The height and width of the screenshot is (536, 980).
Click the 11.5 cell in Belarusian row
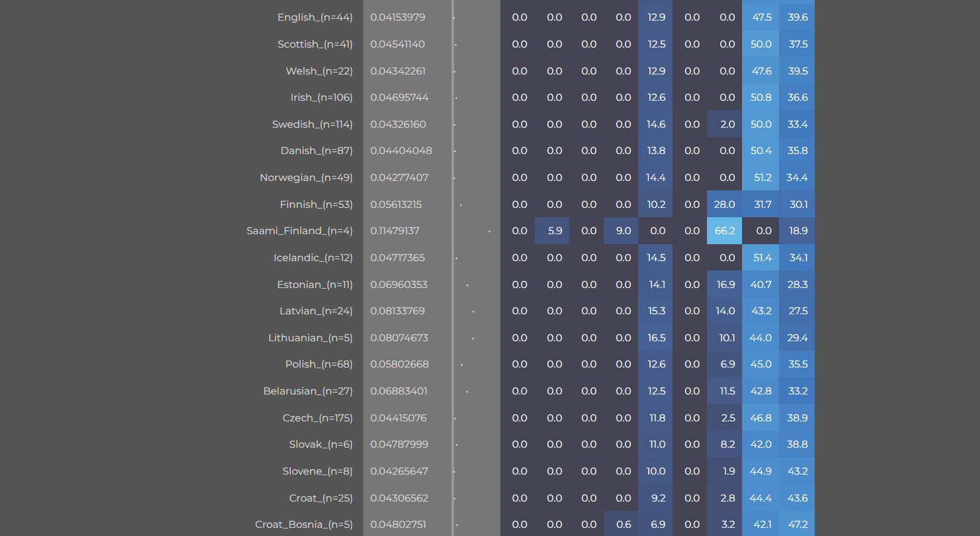click(725, 391)
